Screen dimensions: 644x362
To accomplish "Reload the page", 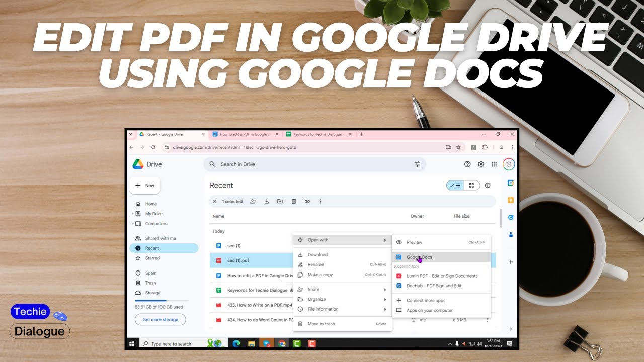I will [153, 147].
